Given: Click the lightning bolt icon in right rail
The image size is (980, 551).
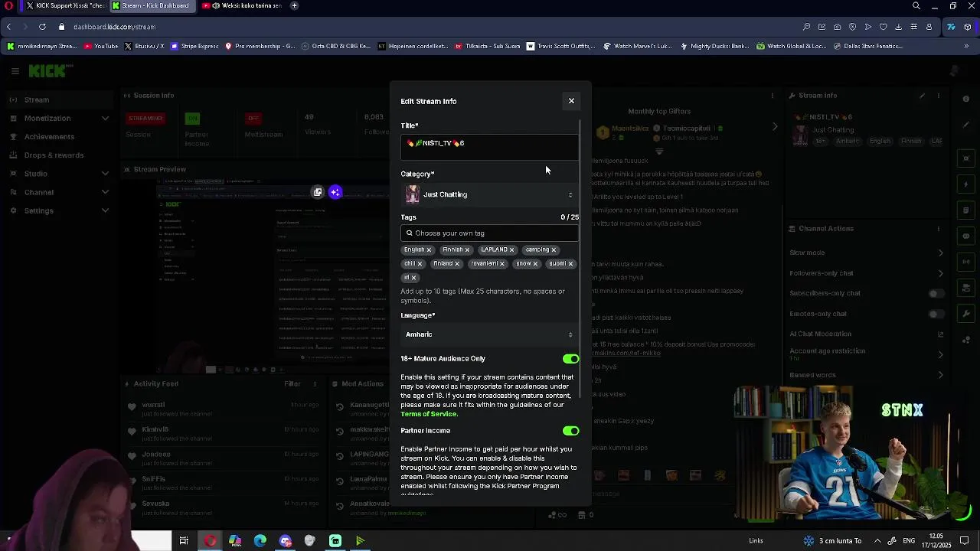Looking at the screenshot, I should tap(966, 184).
